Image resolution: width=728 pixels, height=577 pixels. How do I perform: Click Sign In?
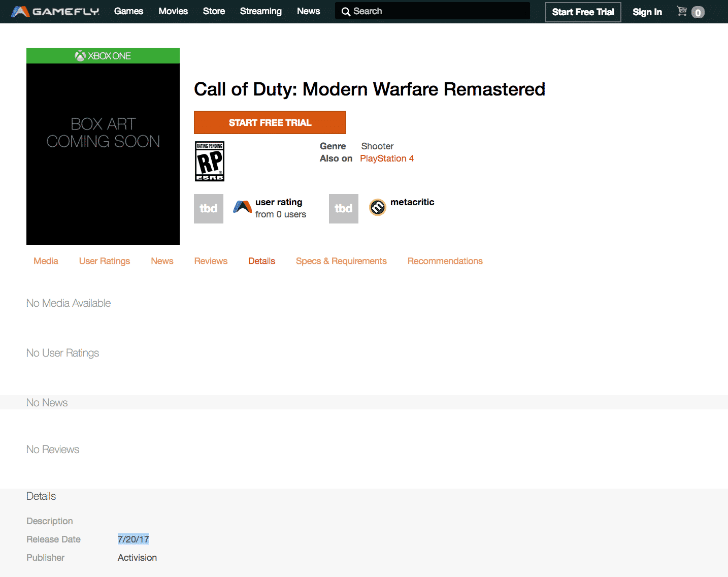647,12
